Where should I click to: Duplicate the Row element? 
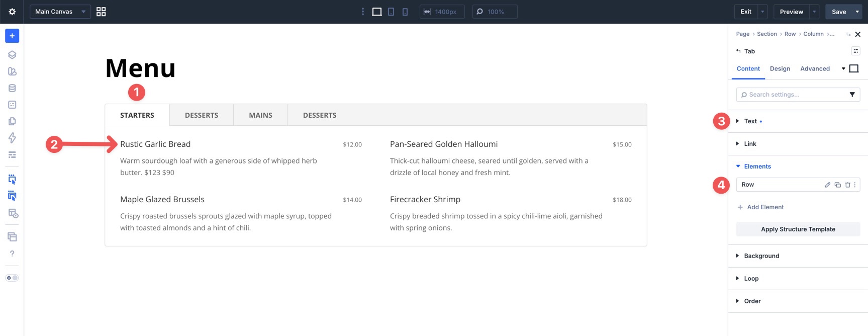[x=837, y=185]
